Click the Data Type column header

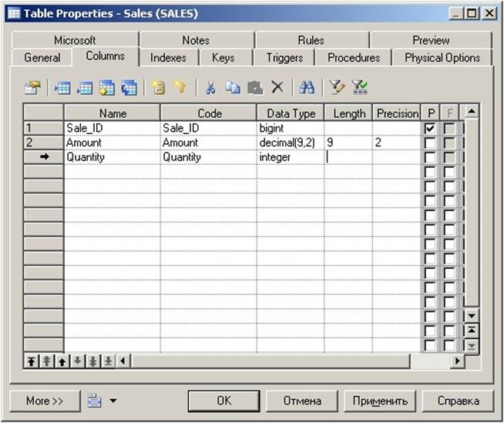click(291, 113)
